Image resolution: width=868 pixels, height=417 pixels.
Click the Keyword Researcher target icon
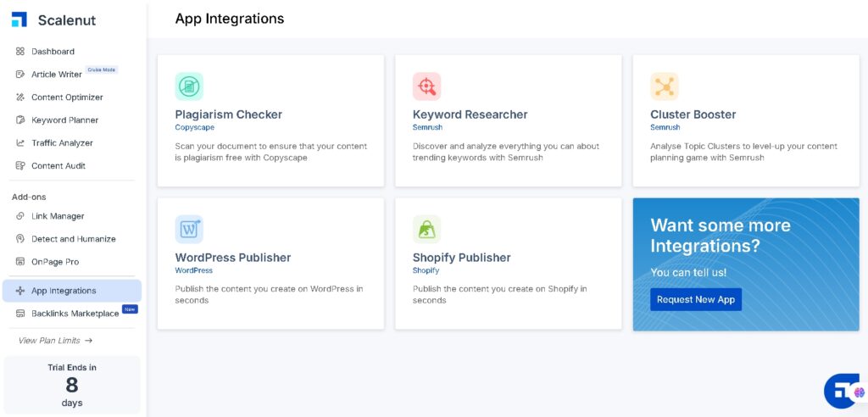point(427,86)
